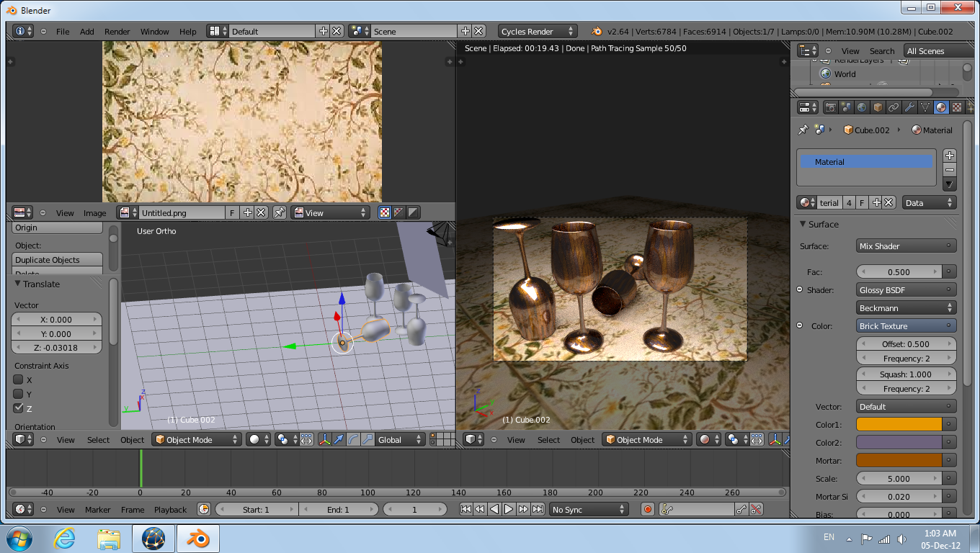This screenshot has height=553, width=980.
Task: Open the Object Constraints chain-link tab
Action: tap(894, 107)
